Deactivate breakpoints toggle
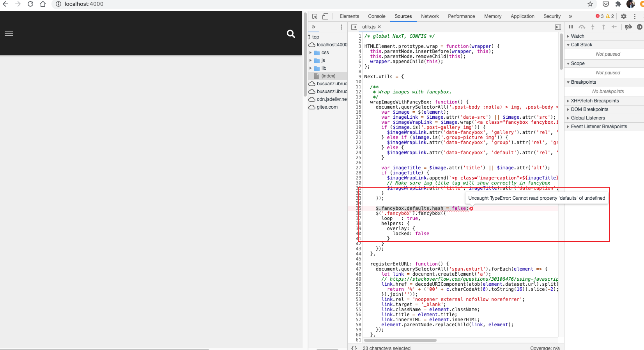 pyautogui.click(x=628, y=27)
